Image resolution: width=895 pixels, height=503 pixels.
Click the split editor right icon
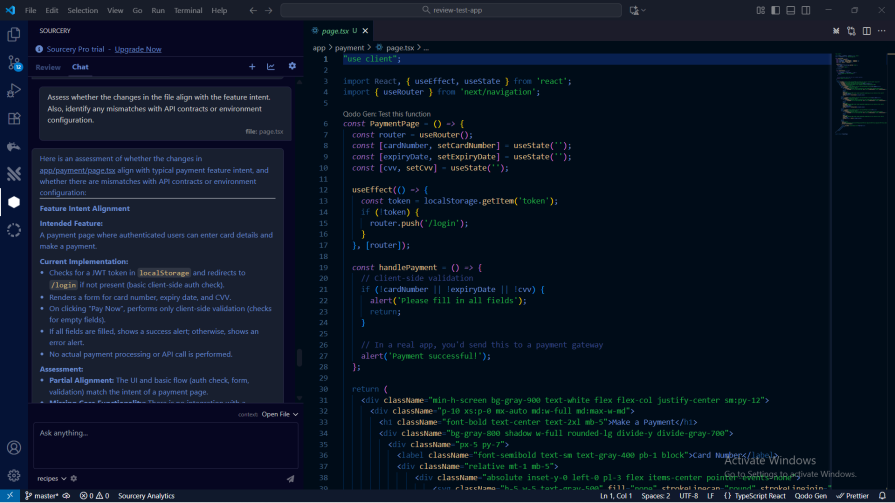866,31
